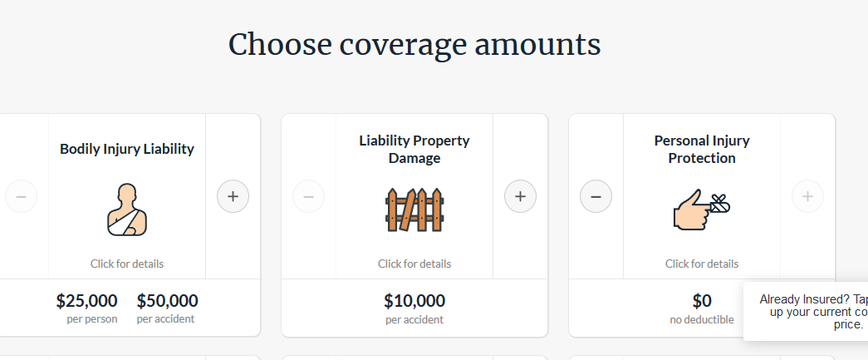Increase Personal Injury Protection coverage
The height and width of the screenshot is (360, 868).
pos(807,197)
